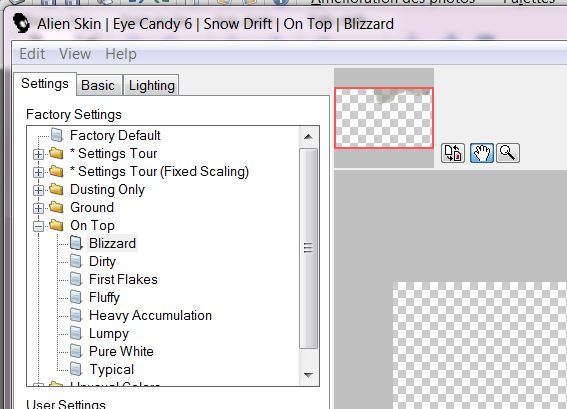The image size is (567, 409).
Task: Select the Pure White preset
Action: [x=121, y=351]
